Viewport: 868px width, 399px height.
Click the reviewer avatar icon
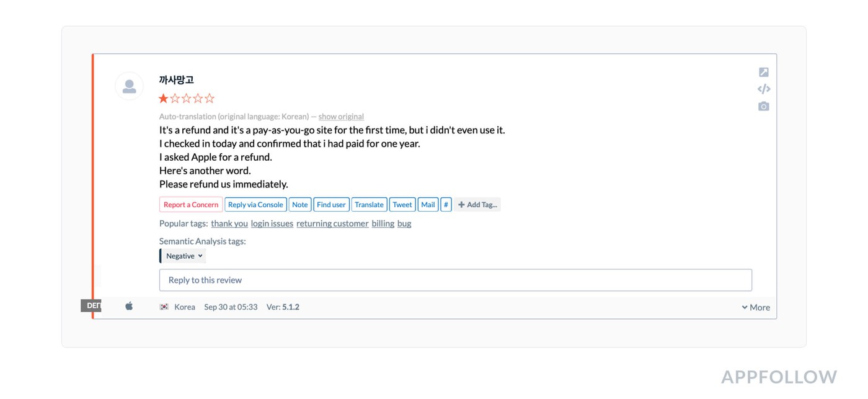click(130, 86)
